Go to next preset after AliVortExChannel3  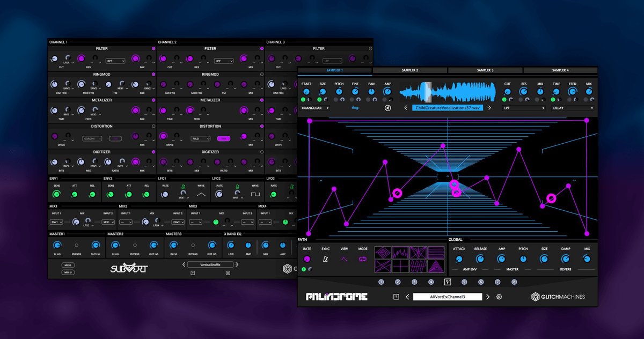(488, 297)
